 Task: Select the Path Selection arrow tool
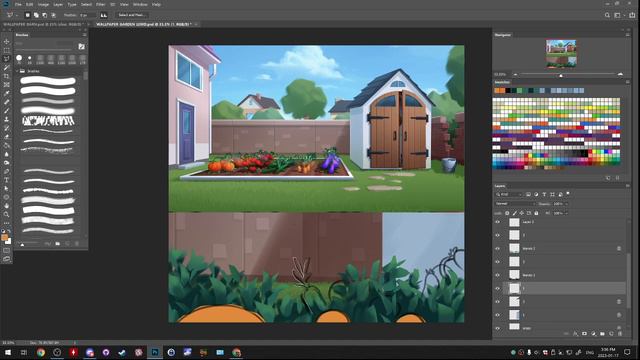[x=7, y=189]
